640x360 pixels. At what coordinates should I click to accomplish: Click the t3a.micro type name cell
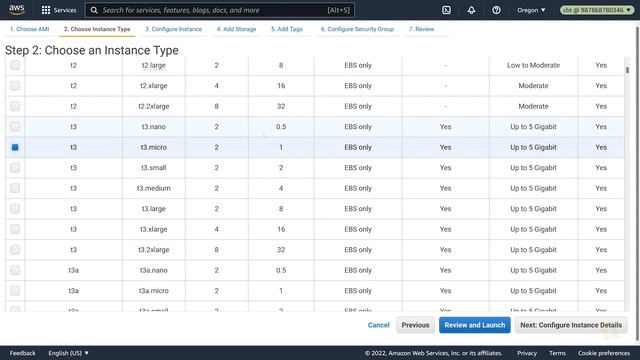point(153,291)
